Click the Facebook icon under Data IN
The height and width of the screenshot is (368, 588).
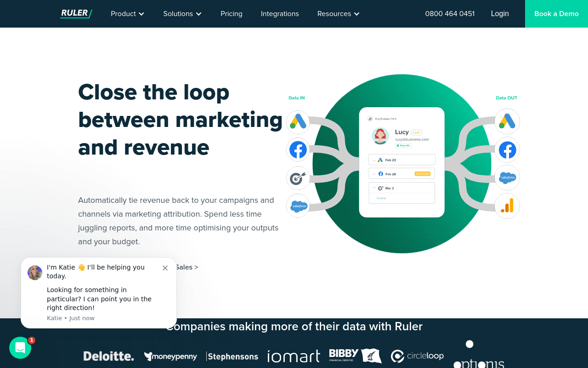[x=298, y=150]
